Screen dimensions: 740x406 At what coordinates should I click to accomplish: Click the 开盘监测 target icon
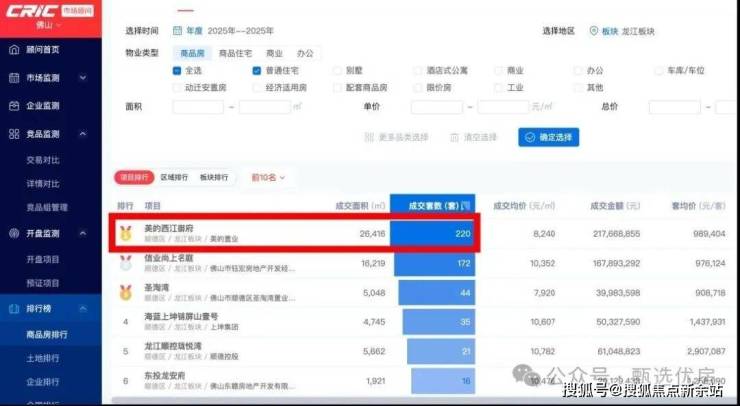tap(13, 233)
